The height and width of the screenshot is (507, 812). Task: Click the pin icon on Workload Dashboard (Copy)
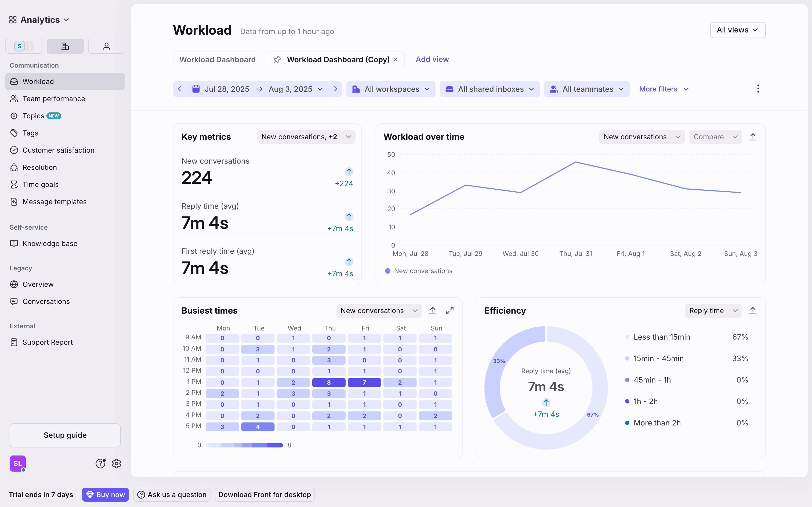[277, 60]
